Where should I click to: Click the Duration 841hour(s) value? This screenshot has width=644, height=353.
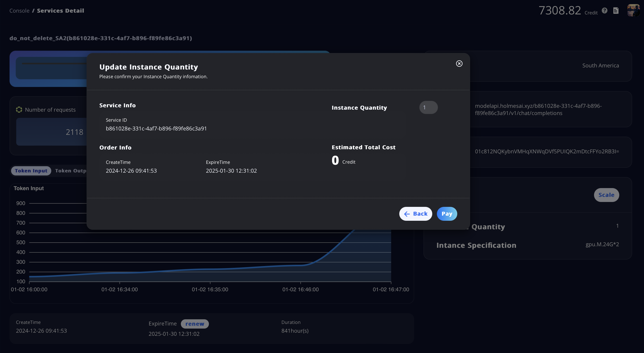click(295, 331)
